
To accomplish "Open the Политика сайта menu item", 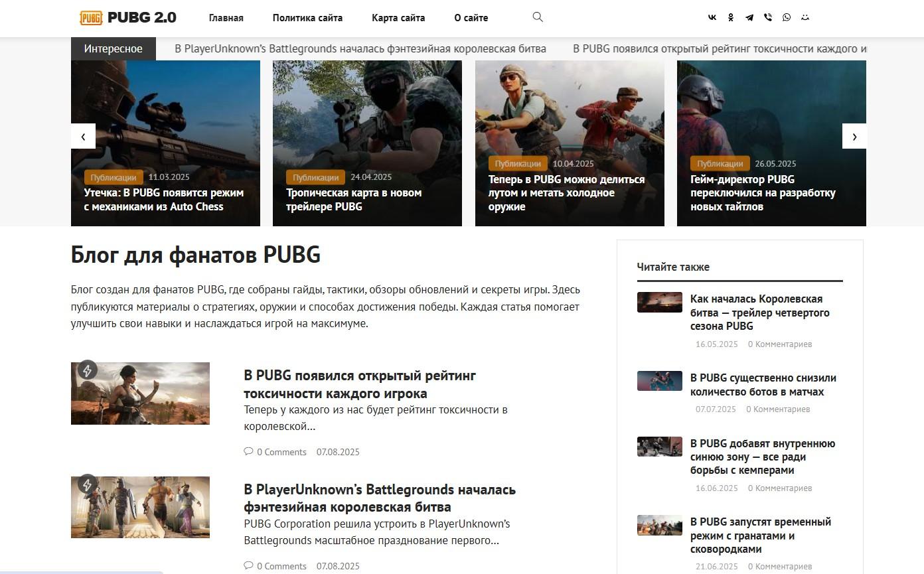I will click(x=307, y=18).
